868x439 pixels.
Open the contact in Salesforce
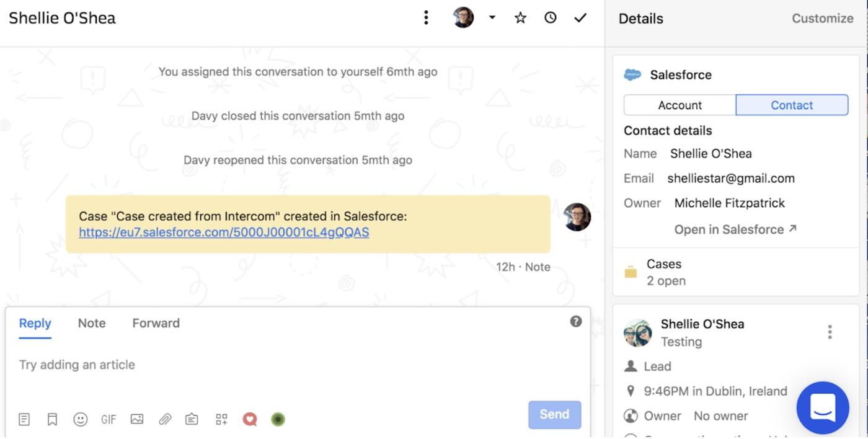tap(735, 229)
